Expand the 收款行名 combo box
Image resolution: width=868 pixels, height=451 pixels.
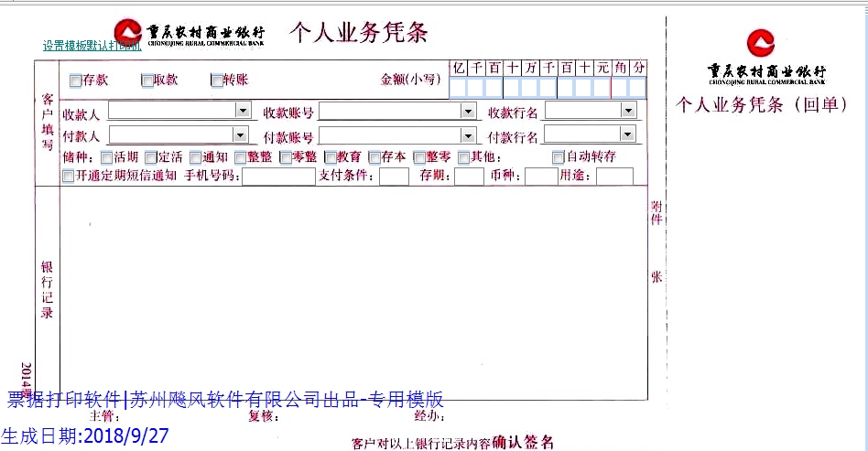(627, 111)
